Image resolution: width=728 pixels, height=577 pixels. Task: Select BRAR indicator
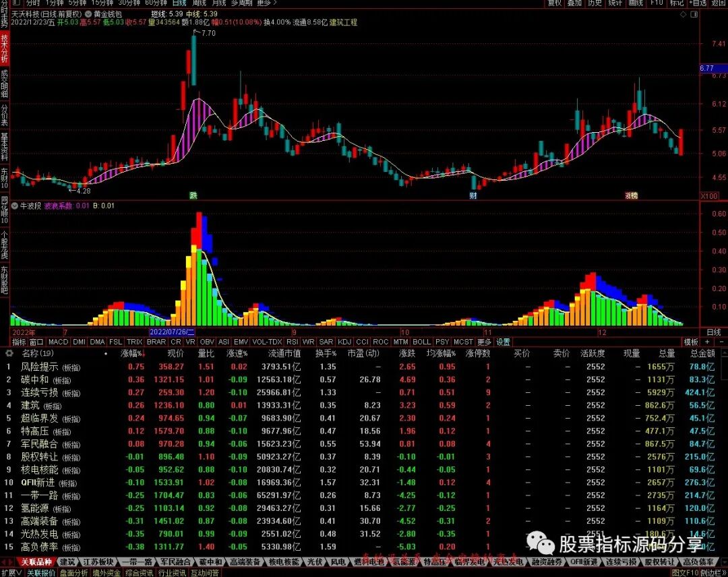[x=156, y=342]
